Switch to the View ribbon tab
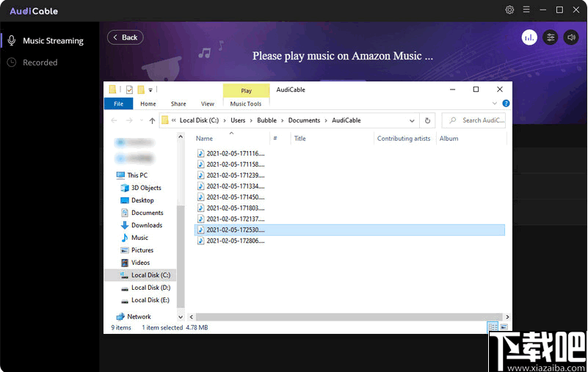This screenshot has width=588, height=372. pyautogui.click(x=207, y=104)
